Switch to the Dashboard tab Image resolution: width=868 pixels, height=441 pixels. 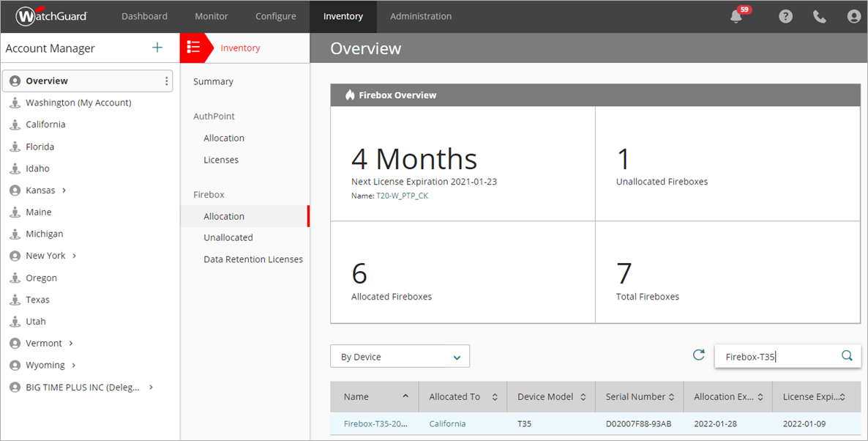coord(144,15)
